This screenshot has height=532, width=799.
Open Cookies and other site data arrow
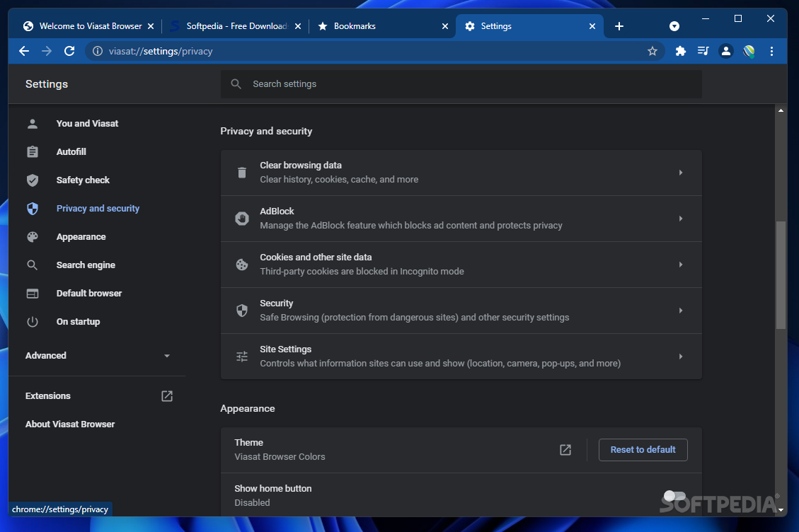click(x=680, y=265)
